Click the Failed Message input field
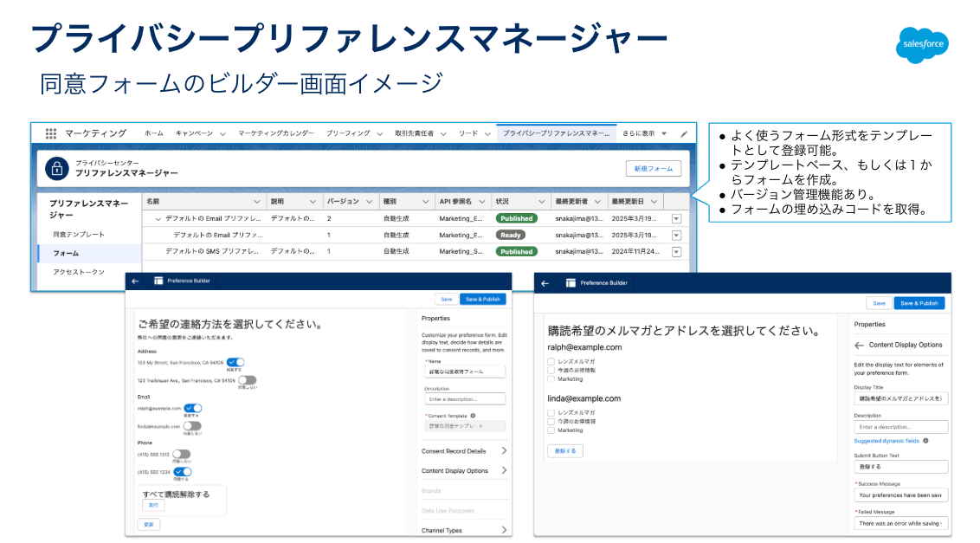 click(x=900, y=523)
